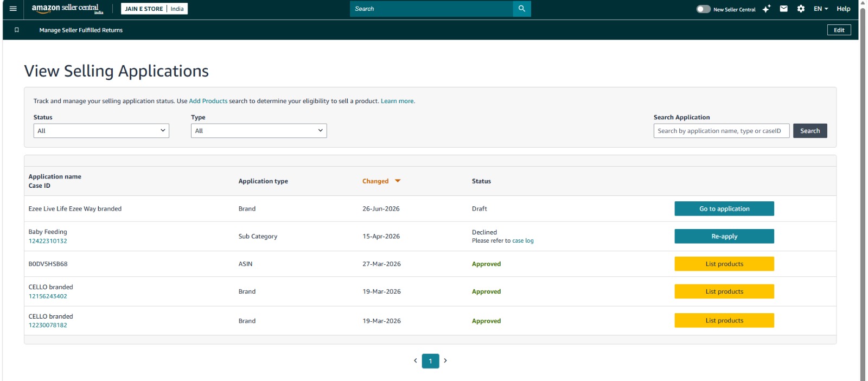Open the hamburger navigation menu
The width and height of the screenshot is (868, 381).
pyautogui.click(x=13, y=9)
